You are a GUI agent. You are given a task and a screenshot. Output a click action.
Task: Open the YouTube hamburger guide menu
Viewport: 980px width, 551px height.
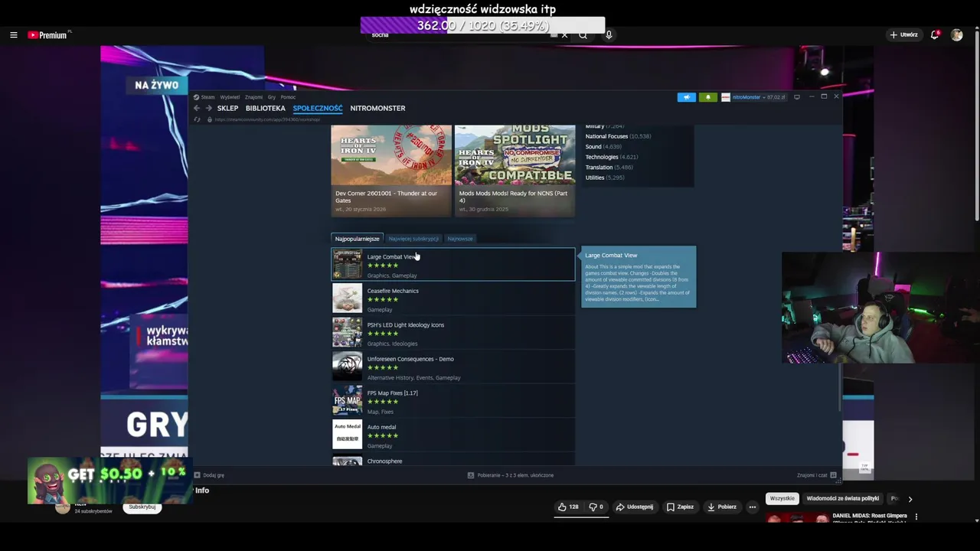pyautogui.click(x=13, y=35)
